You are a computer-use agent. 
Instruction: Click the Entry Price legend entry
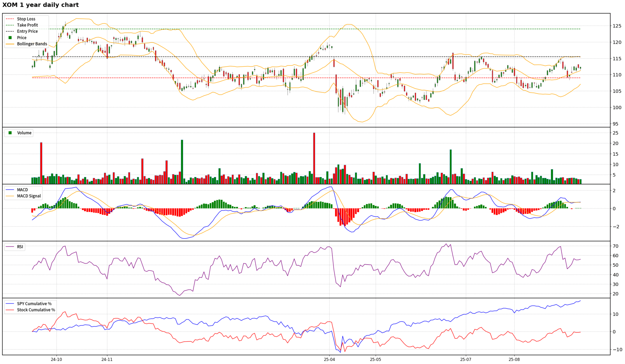[27, 31]
